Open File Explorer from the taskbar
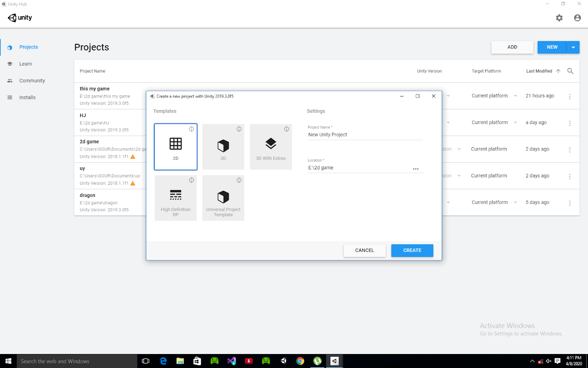 click(x=180, y=361)
